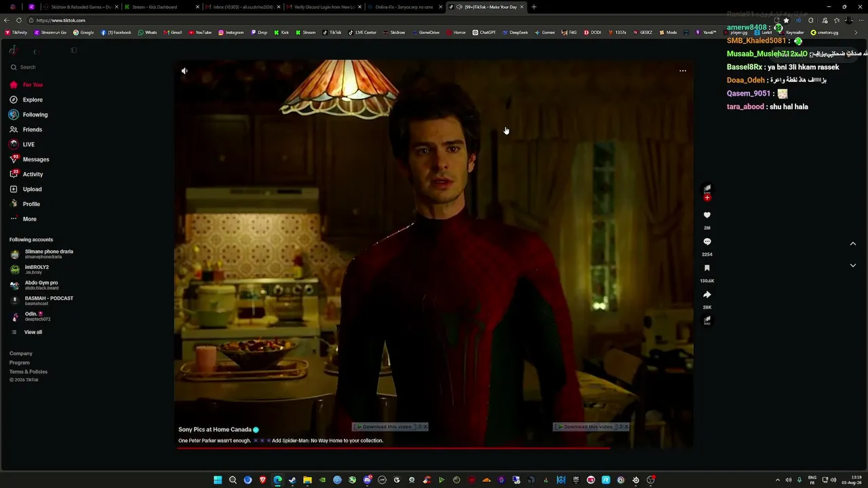Image resolution: width=868 pixels, height=488 pixels.
Task: Go to previous video with up chevron
Action: coord(853,244)
